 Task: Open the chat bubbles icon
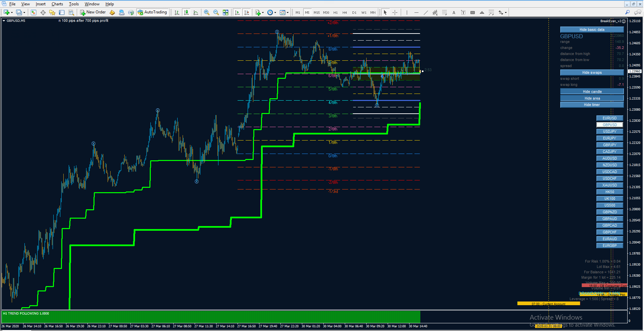click(638, 12)
